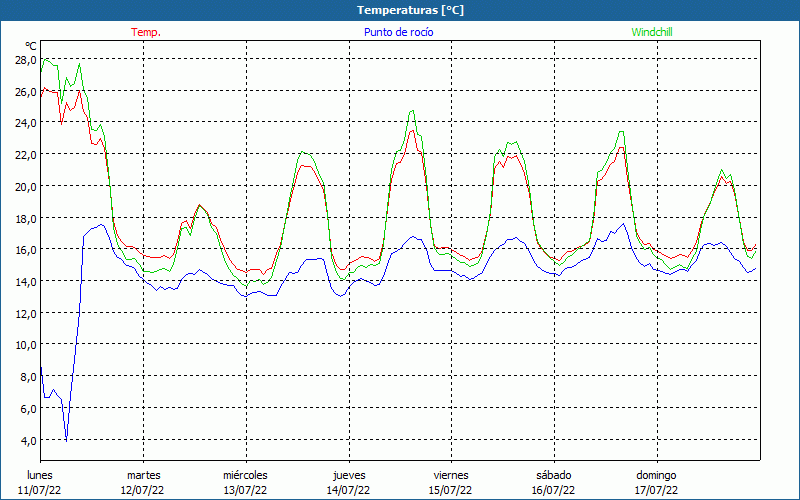Select the green 'Windchill' legend label

coord(652,32)
